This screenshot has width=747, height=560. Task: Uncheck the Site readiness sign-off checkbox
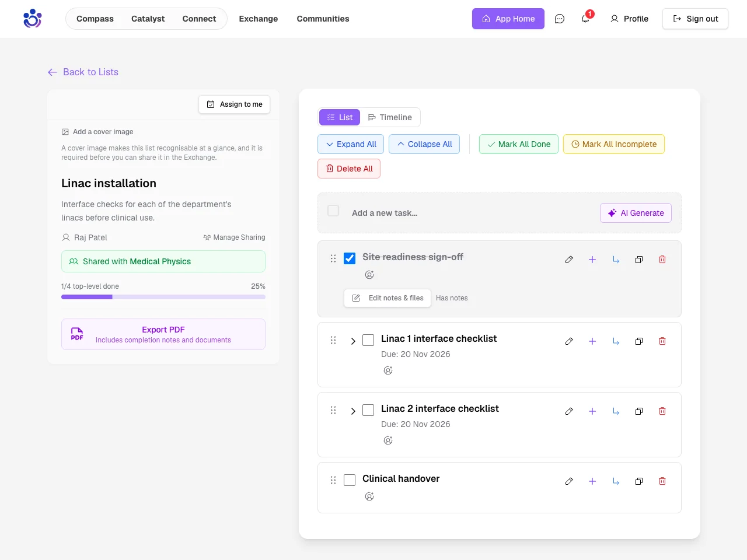[350, 258]
